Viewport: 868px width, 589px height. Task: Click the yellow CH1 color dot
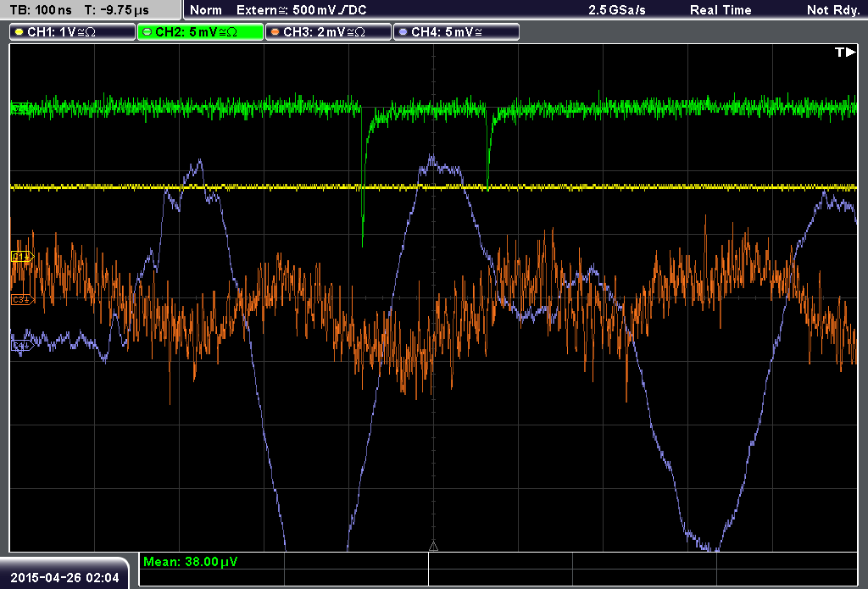[19, 32]
